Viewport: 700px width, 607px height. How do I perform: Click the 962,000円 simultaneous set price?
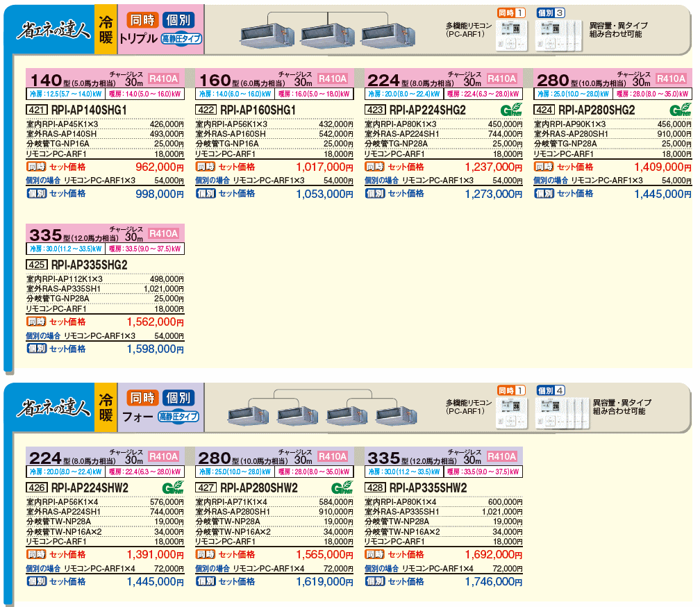click(x=160, y=167)
